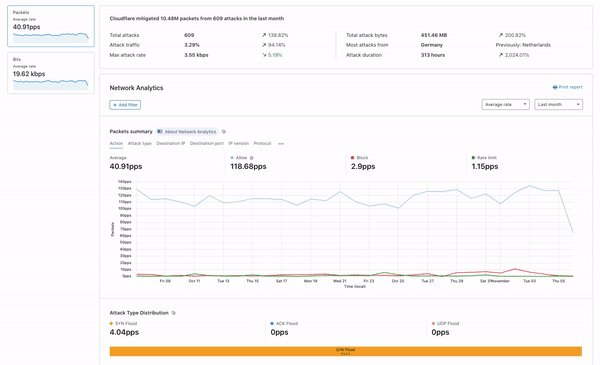Screen dimensions: 600x365
Task: Click the icon beside Attack Type Distribution
Action: coord(174,313)
